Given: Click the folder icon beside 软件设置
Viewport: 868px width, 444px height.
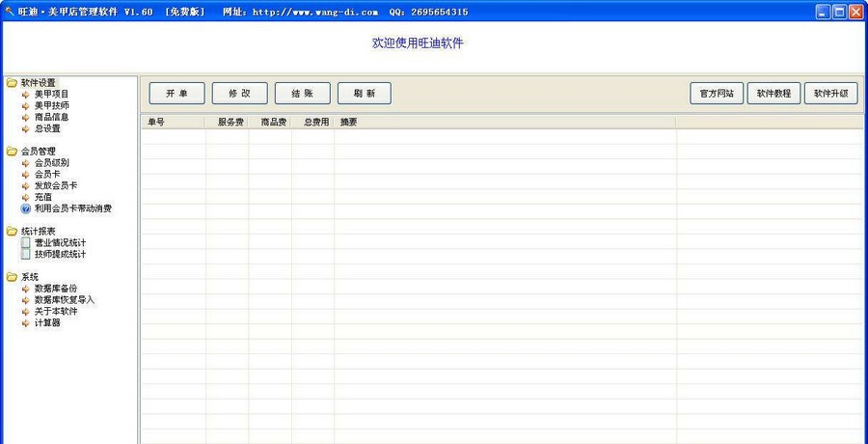Looking at the screenshot, I should click(12, 83).
